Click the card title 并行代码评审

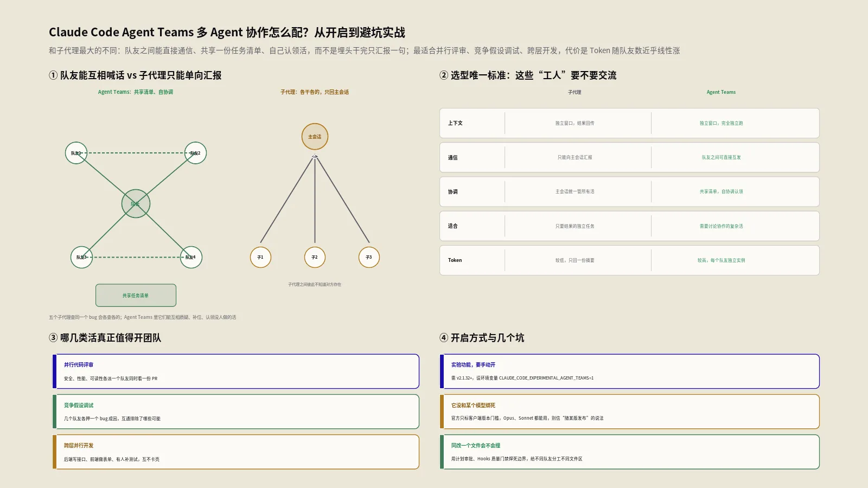79,365
